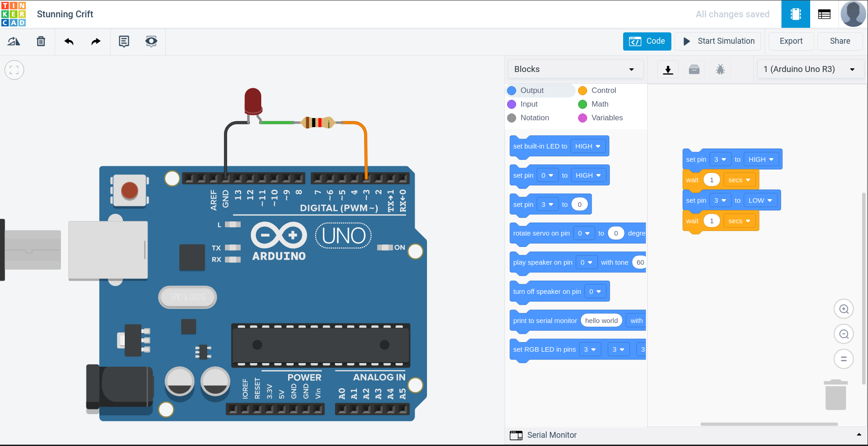The width and height of the screenshot is (868, 446).
Task: Zoom in the blocks workspace
Action: tap(843, 309)
